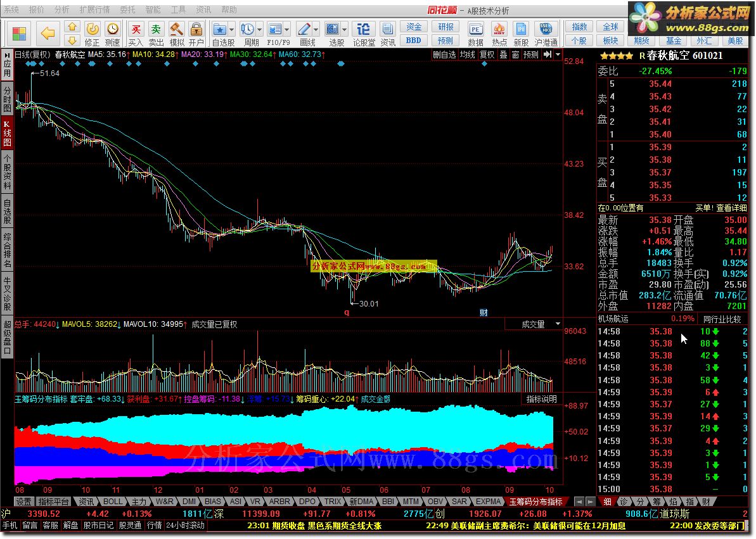Viewport: 756px width, 539px height.
Task: Open the 股市日记 status bar item
Action: pos(98,525)
